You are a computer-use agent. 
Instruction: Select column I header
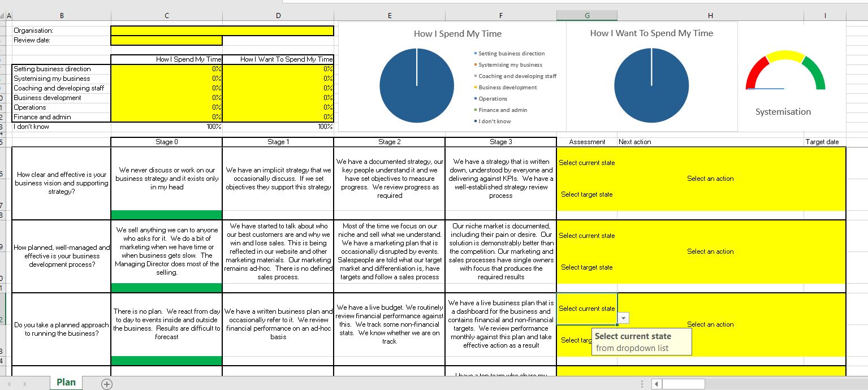tap(825, 16)
